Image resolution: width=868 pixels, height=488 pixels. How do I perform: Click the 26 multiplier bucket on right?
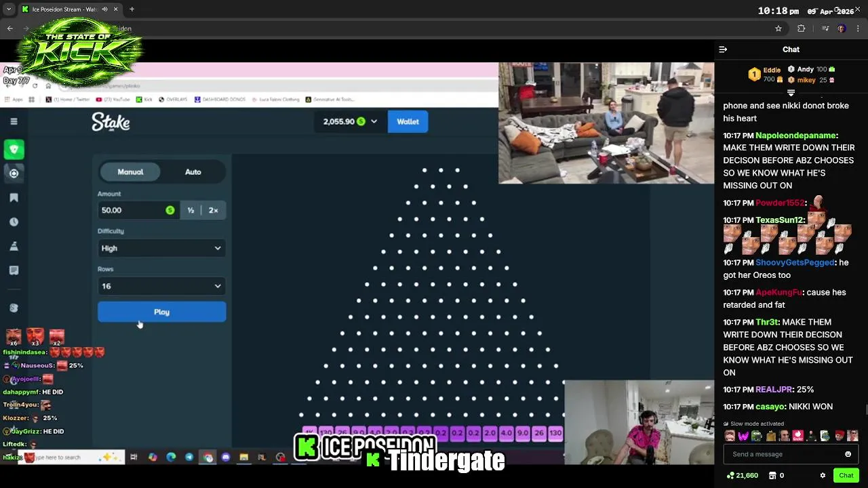[x=539, y=432]
